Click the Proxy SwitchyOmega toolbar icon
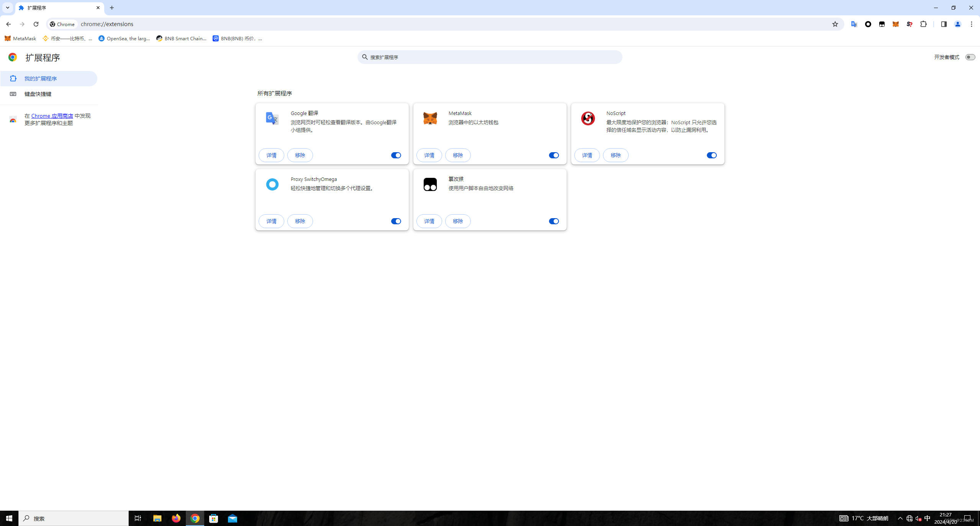The image size is (980, 526). click(x=868, y=24)
